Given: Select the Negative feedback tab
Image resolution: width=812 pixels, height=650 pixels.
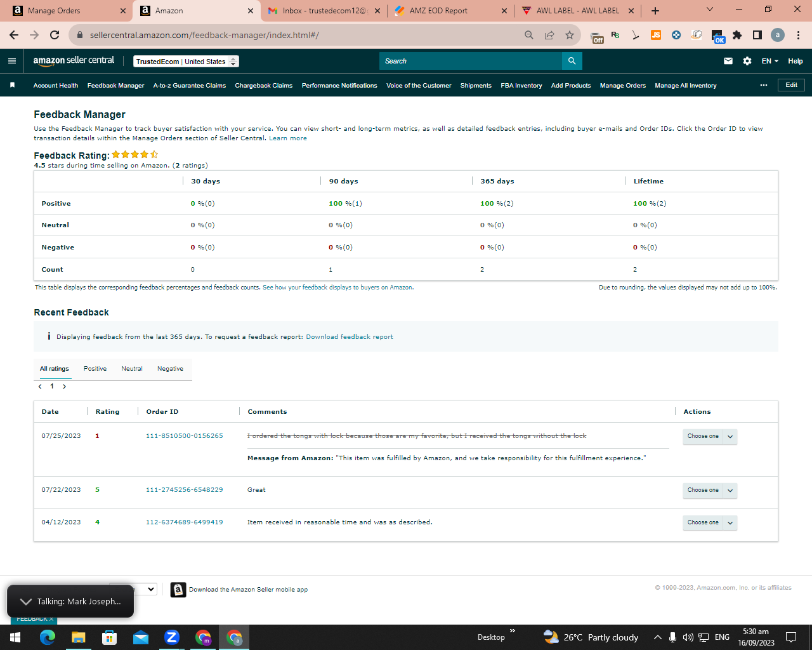Looking at the screenshot, I should [x=170, y=369].
